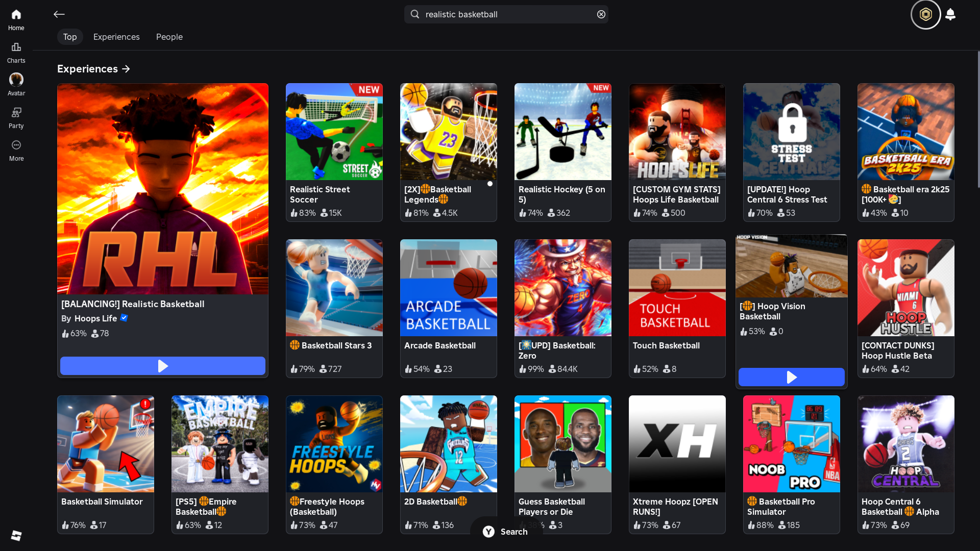Open the Touch Basketball thumbnail

pos(677,288)
